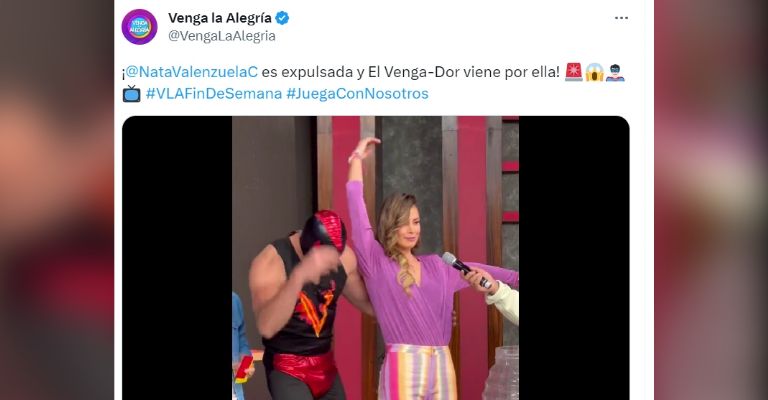Open the Venga la Alegría profile avatar

click(140, 27)
